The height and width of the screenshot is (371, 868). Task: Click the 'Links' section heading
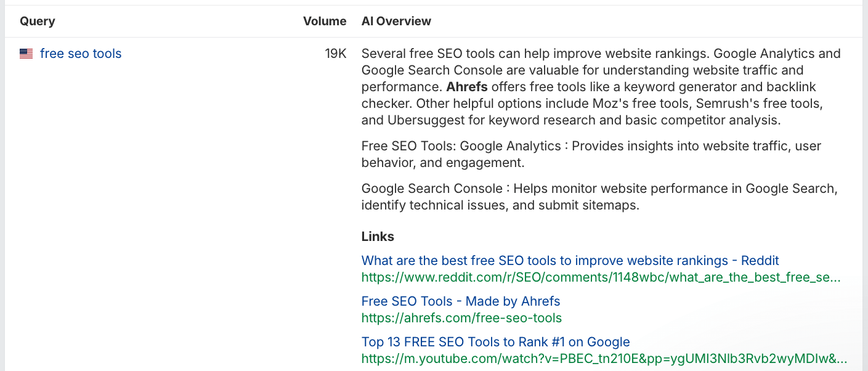(378, 237)
